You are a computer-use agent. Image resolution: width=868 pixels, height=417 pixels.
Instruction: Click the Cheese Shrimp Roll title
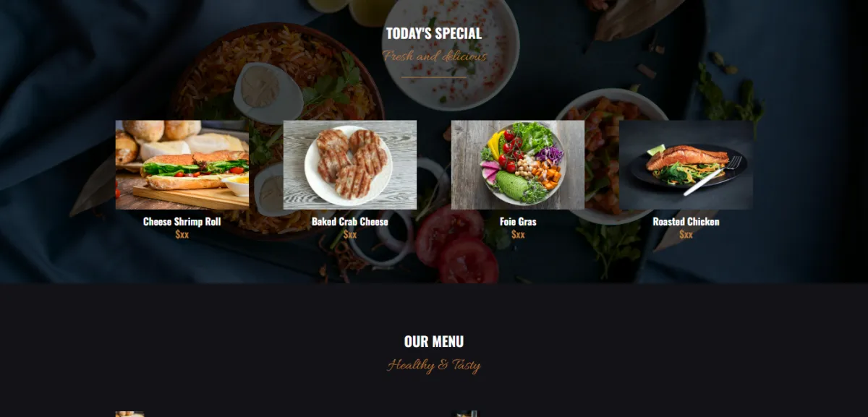(x=182, y=222)
